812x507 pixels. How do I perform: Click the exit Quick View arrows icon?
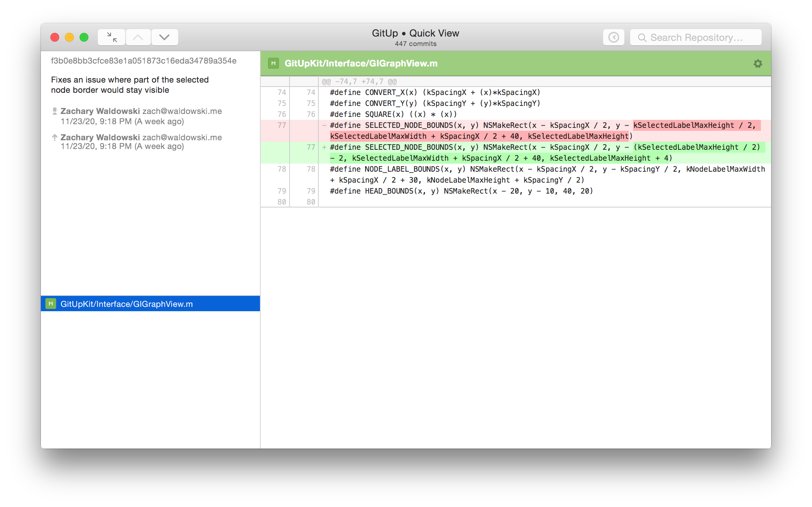click(112, 37)
